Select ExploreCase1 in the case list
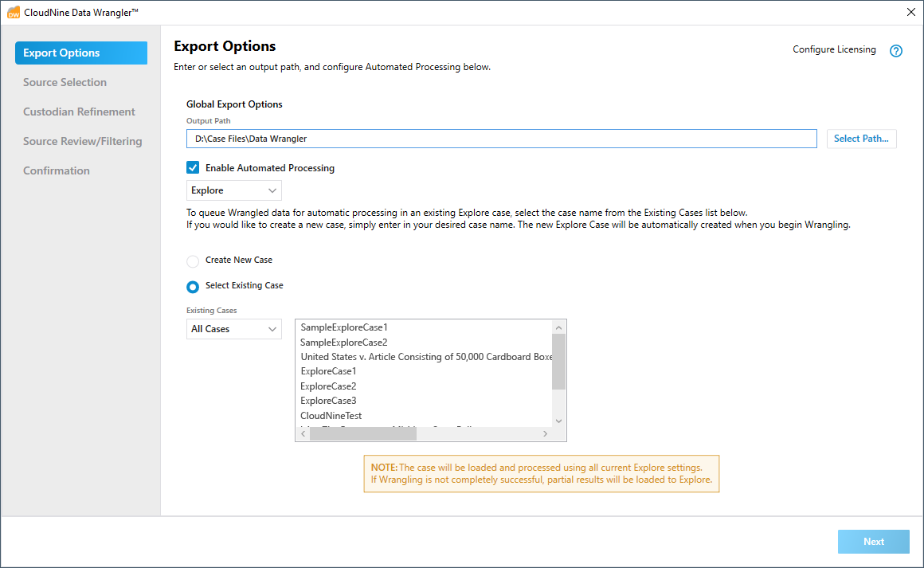 [328, 372]
